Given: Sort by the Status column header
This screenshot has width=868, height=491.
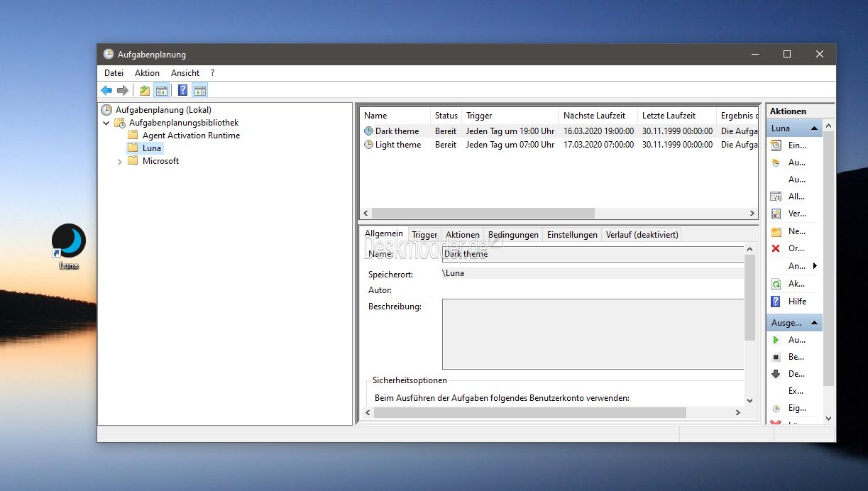Looking at the screenshot, I should click(x=446, y=116).
